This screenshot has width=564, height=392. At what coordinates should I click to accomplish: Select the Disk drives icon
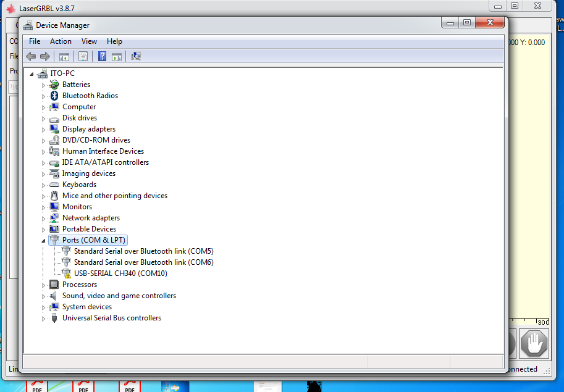point(54,118)
